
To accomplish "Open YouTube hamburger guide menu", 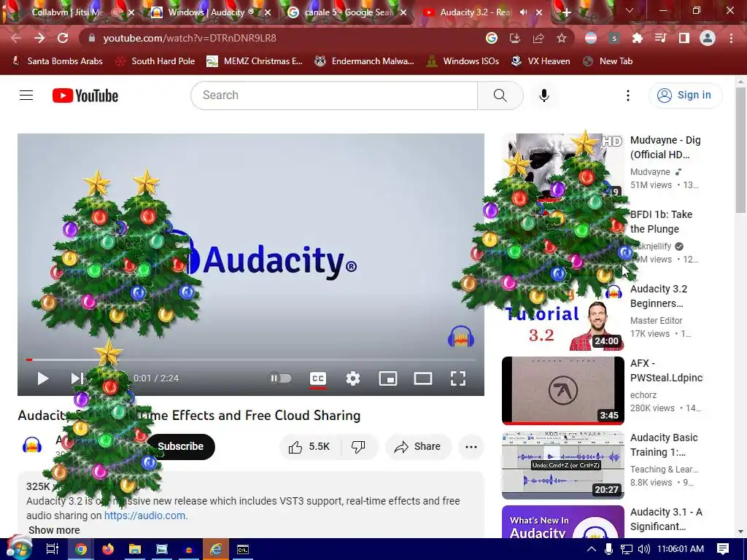I will (26, 96).
